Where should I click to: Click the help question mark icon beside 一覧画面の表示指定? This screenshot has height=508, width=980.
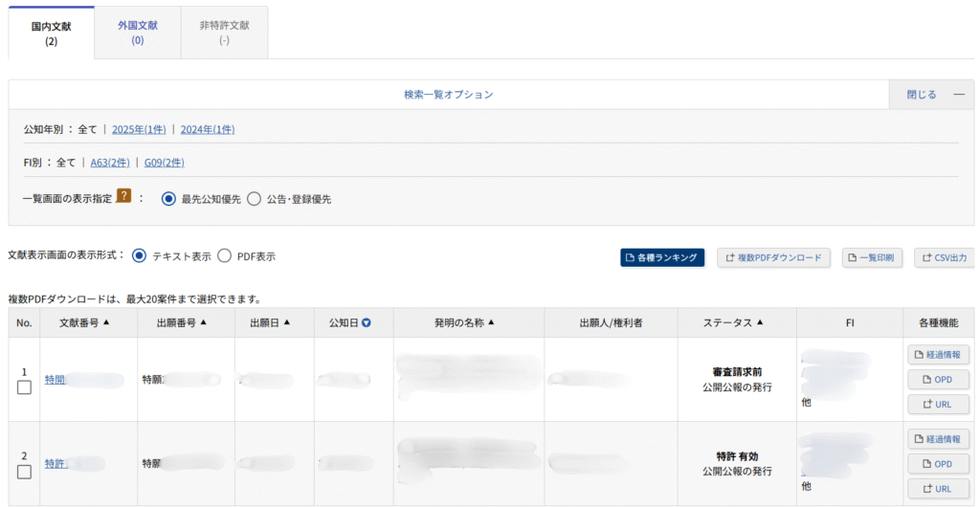pyautogui.click(x=122, y=197)
